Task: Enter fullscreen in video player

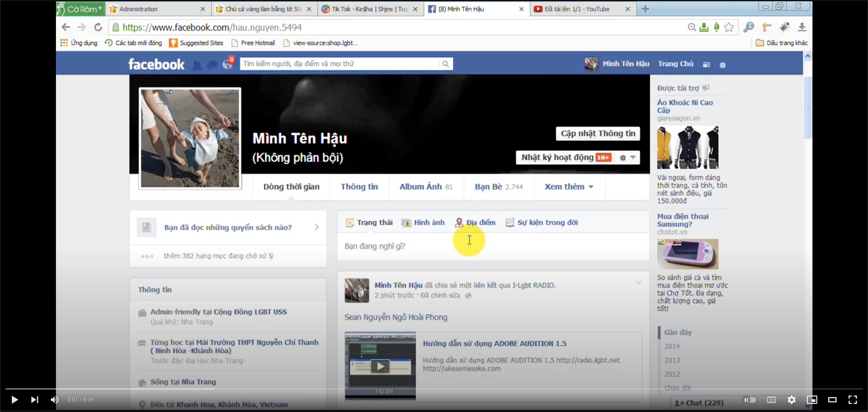Action: click(853, 400)
